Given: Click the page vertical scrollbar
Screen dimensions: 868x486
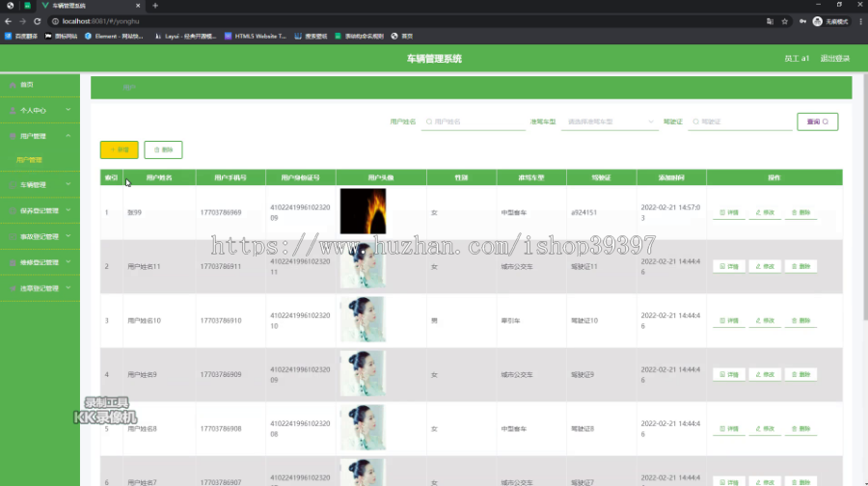Looking at the screenshot, I should [x=865, y=197].
